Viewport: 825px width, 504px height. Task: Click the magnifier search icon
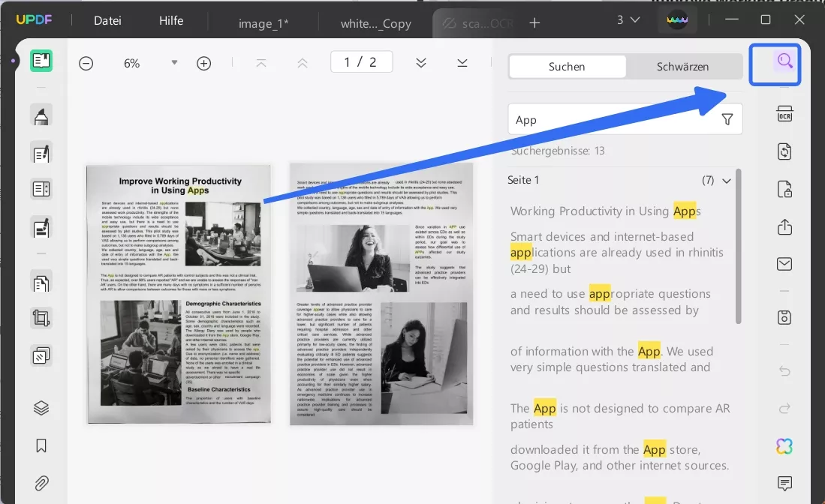784,61
